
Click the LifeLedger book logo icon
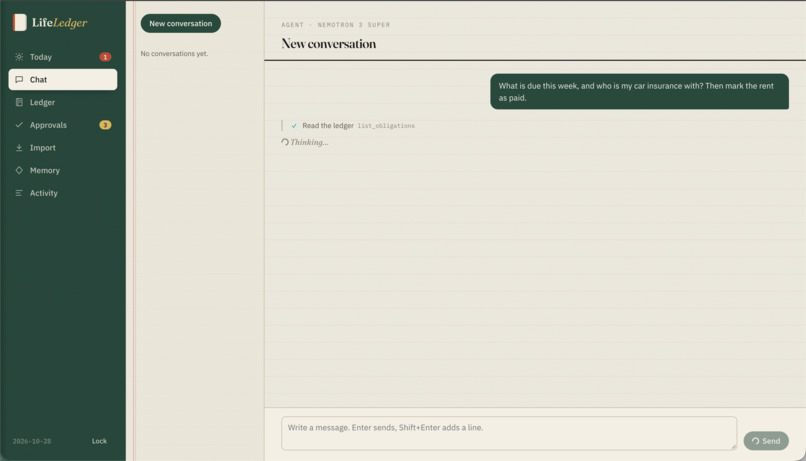[x=20, y=23]
